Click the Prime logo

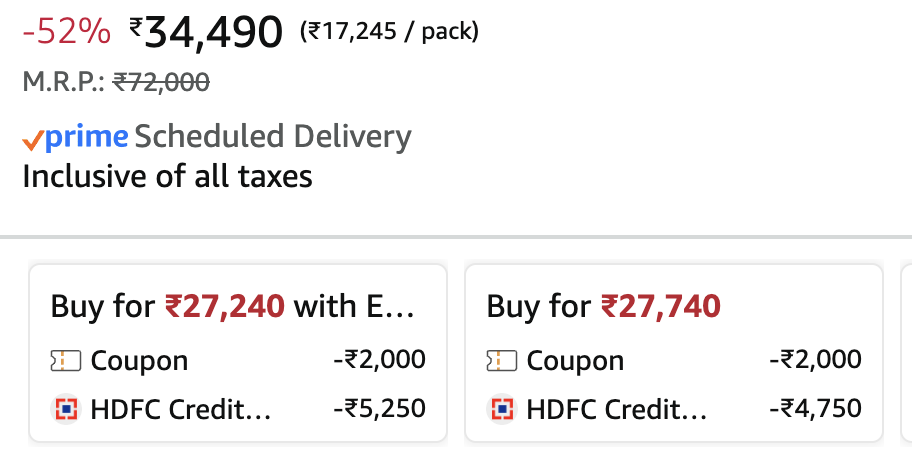pos(86,137)
